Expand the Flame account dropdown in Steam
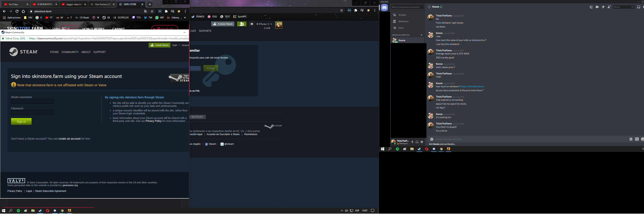This screenshot has width=644, height=214. click(264, 24)
